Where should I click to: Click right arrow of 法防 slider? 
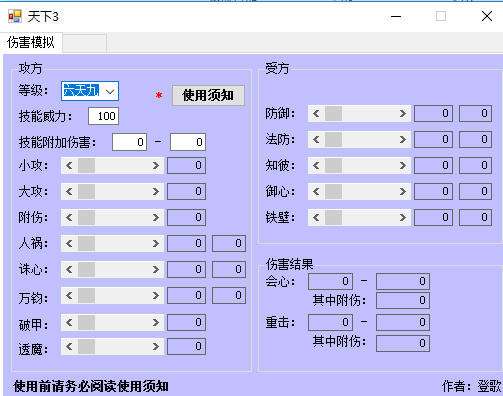click(x=403, y=140)
